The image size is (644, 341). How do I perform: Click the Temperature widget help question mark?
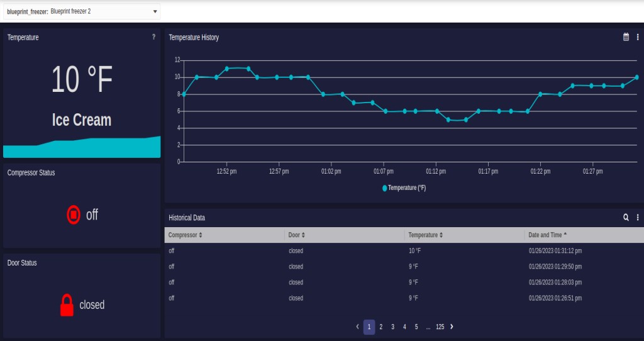tap(153, 37)
